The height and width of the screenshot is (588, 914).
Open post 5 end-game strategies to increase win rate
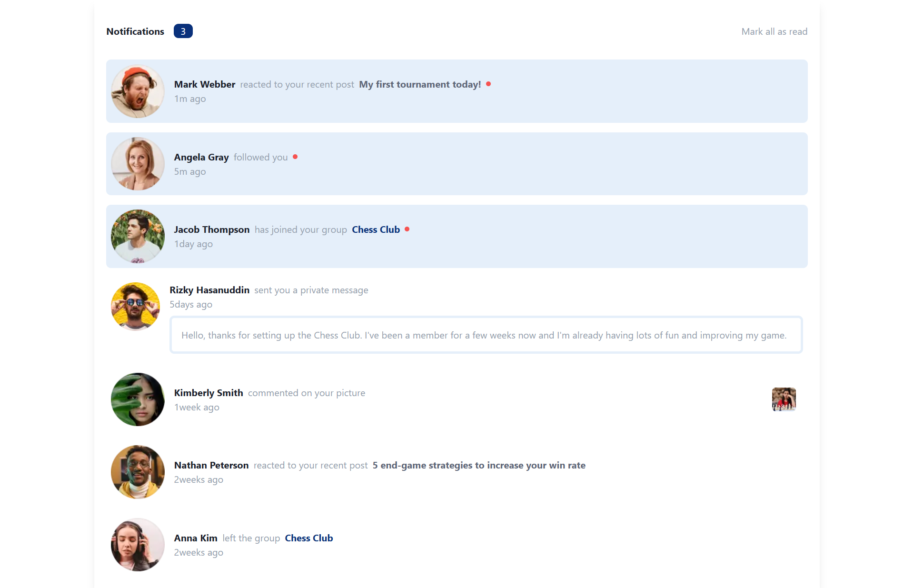[479, 465]
